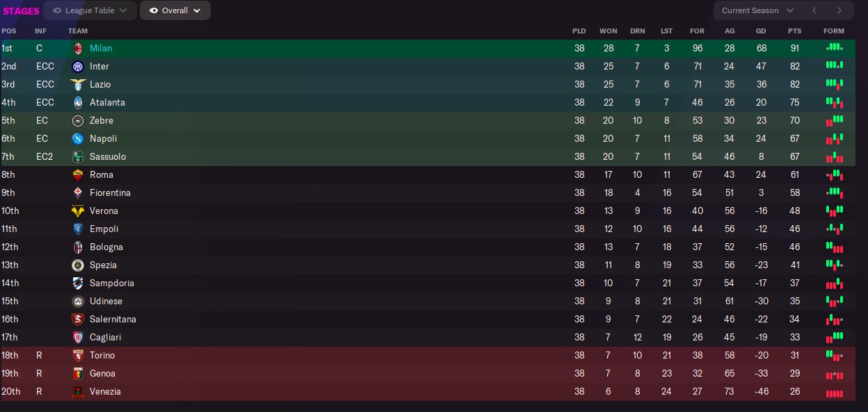Viewport: 868px width, 412px height.
Task: Click the Torino club badge icon
Action: [x=78, y=356]
